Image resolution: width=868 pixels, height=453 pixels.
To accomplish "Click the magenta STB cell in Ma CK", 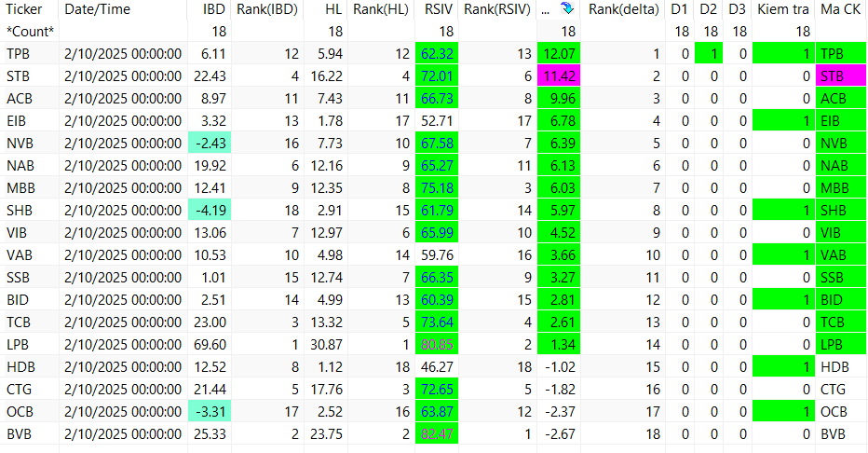I will pyautogui.click(x=840, y=75).
